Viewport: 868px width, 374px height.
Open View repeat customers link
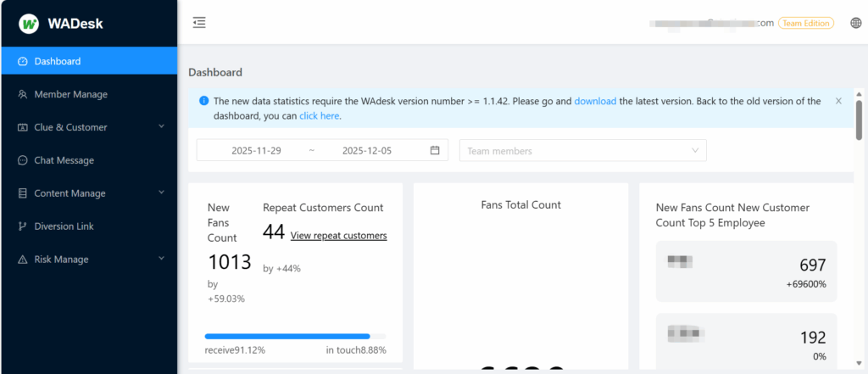(338, 236)
